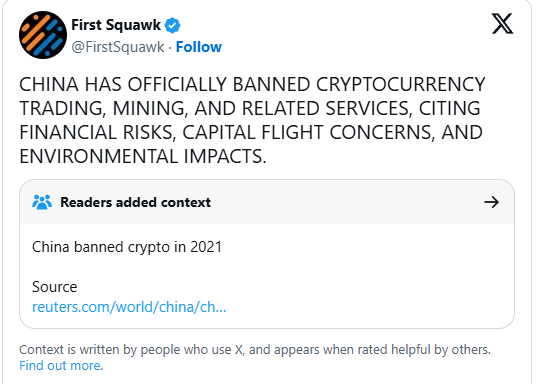Click the tweet line starting TRADING, MINING
This screenshot has height=384, width=542.
click(x=250, y=108)
